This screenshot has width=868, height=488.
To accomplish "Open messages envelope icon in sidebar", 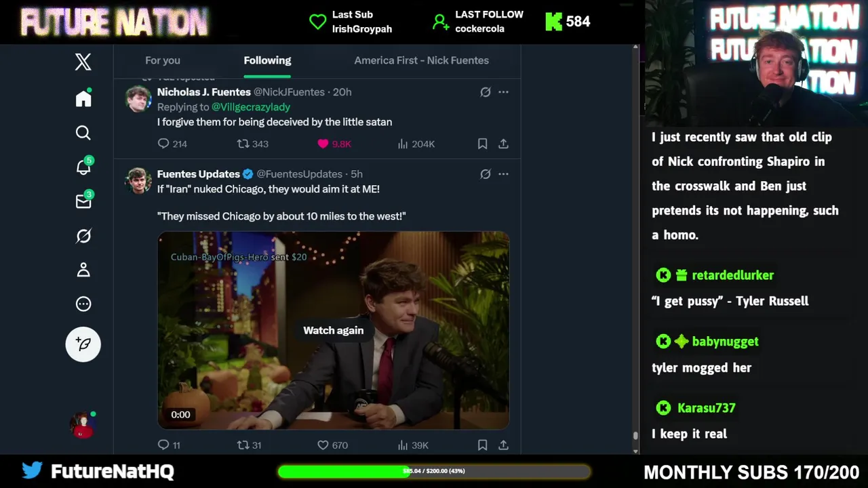I will coord(83,201).
